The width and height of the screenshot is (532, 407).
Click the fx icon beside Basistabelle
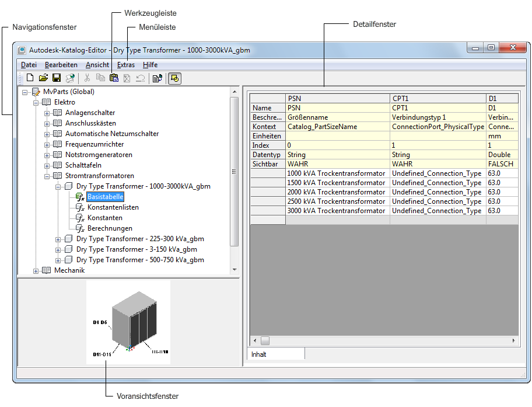point(80,197)
